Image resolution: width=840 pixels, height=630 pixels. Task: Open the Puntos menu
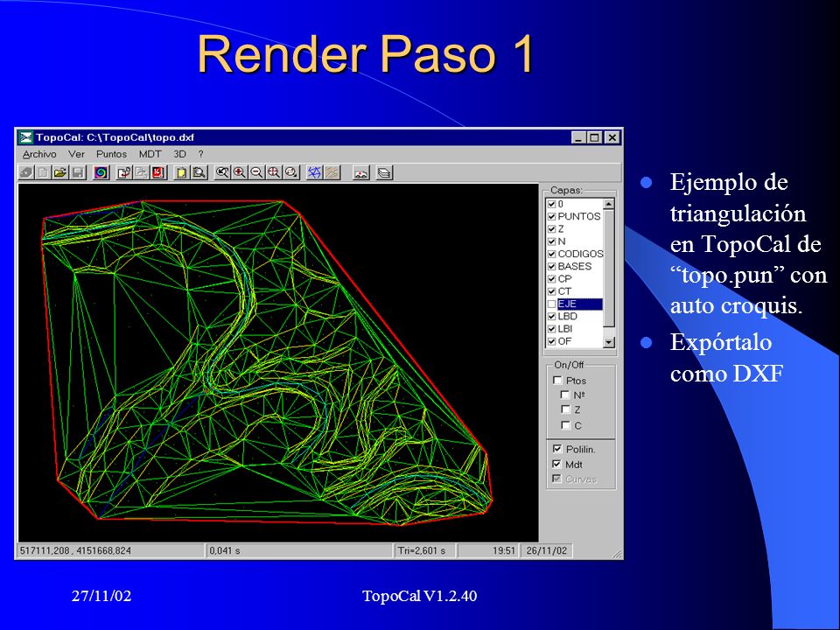point(111,154)
